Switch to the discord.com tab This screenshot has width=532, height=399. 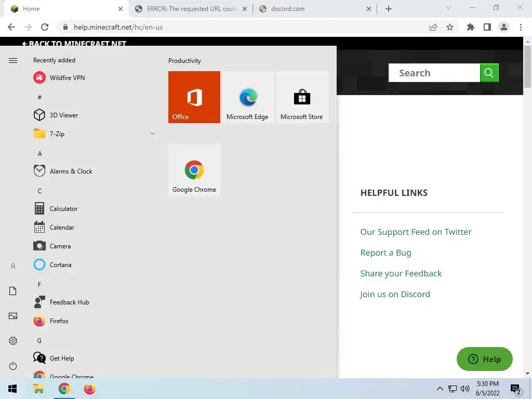pos(315,9)
